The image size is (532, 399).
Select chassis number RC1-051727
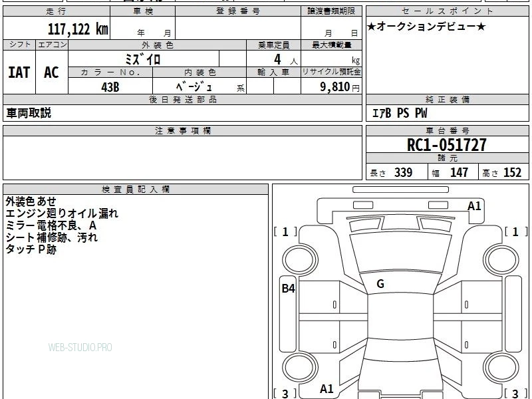click(x=446, y=145)
